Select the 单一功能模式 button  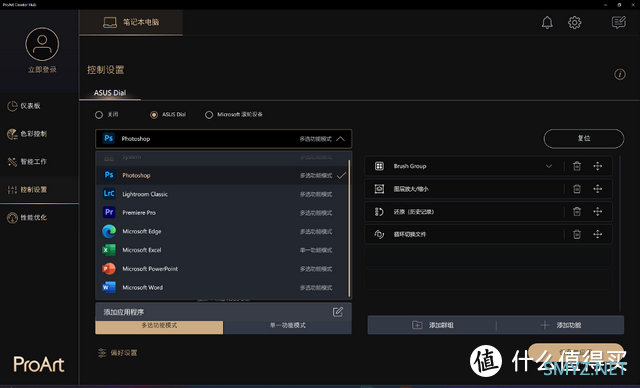pos(287,327)
